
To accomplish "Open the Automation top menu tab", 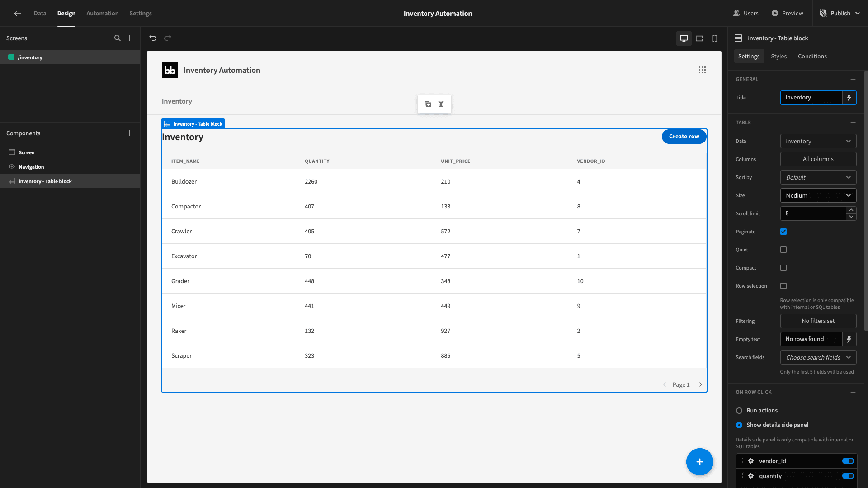I will click(103, 13).
